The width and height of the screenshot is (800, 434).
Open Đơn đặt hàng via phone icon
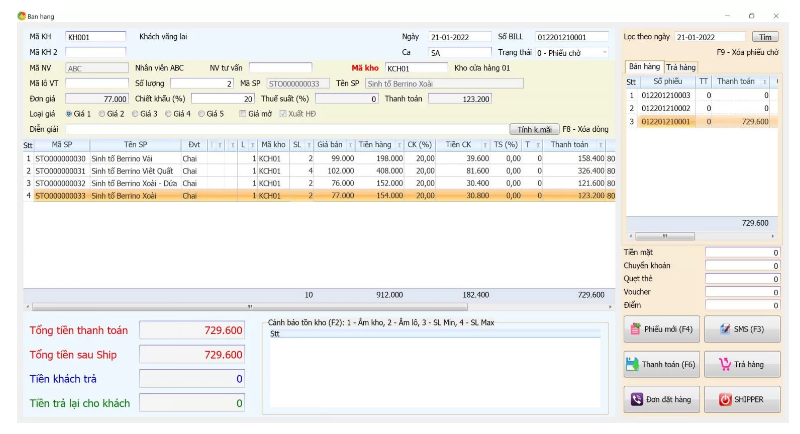click(x=636, y=399)
